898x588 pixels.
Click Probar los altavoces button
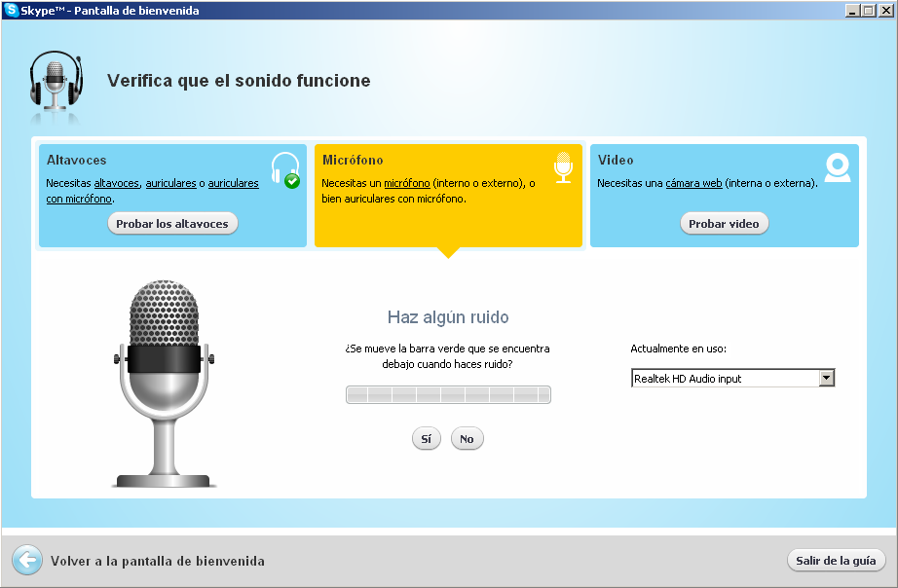tap(172, 223)
